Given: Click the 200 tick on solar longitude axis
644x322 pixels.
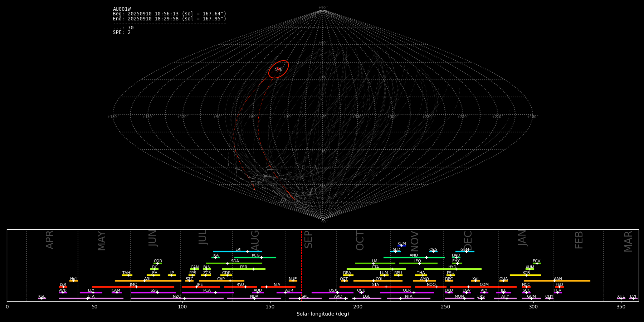Looking at the screenshot, I should click(x=358, y=307).
